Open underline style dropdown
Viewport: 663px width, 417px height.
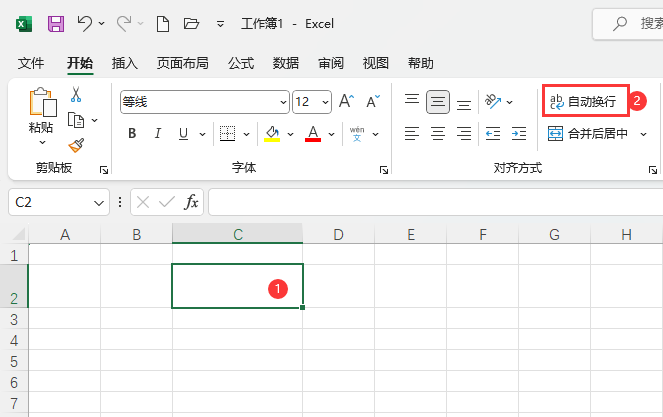pos(203,134)
